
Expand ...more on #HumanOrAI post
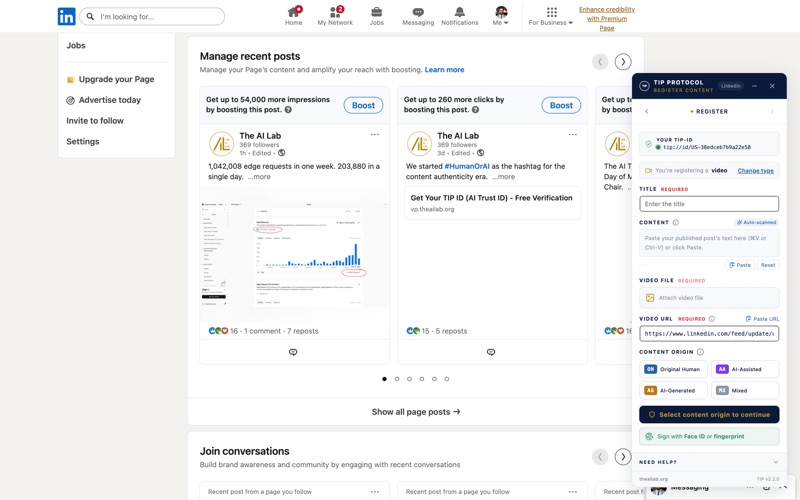pos(504,177)
